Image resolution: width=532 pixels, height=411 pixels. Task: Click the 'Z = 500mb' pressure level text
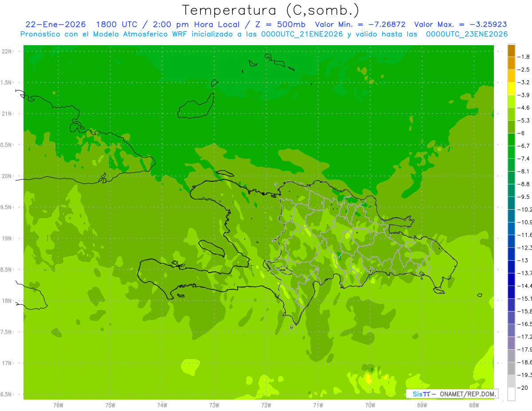[x=280, y=24]
